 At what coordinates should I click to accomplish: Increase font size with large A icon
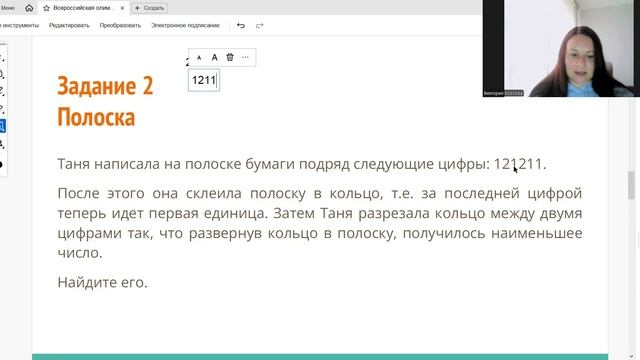tap(214, 58)
